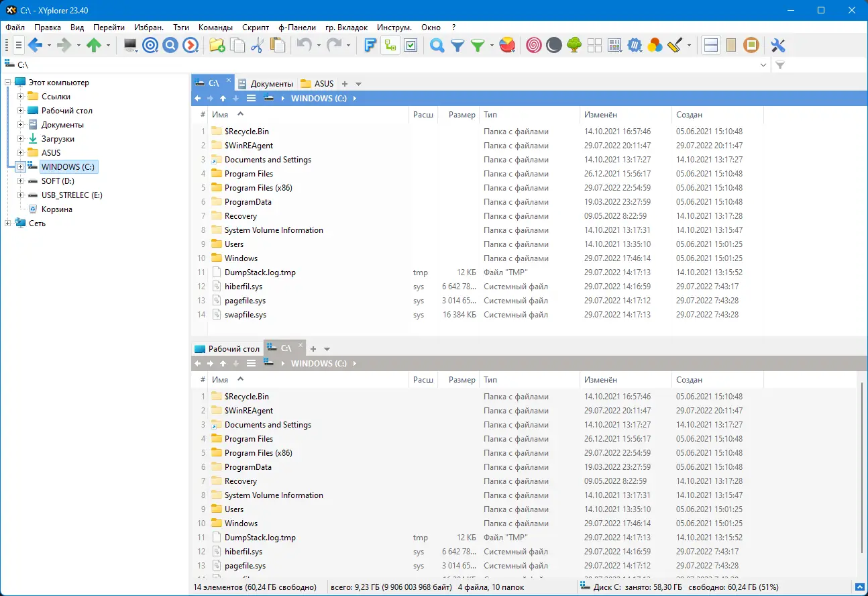
Task: Click the pink spiral icon in toolbar
Action: click(533, 46)
